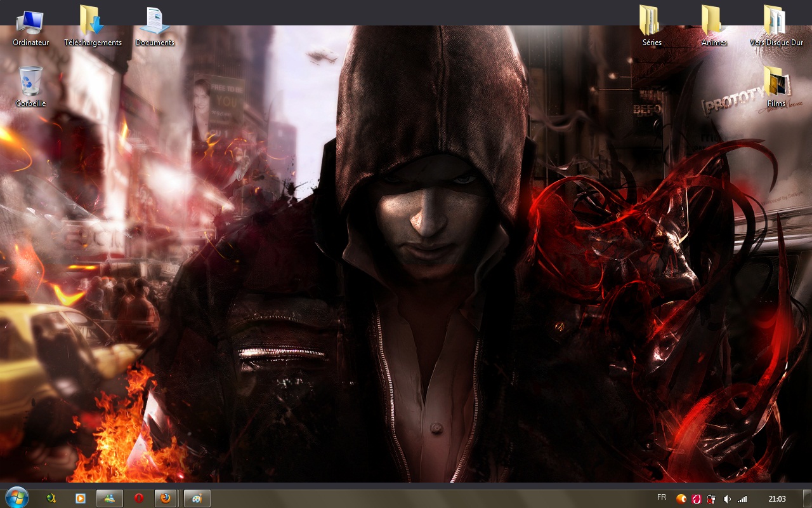This screenshot has height=508, width=812.
Task: Open the orange ball tray icon
Action: click(x=681, y=499)
